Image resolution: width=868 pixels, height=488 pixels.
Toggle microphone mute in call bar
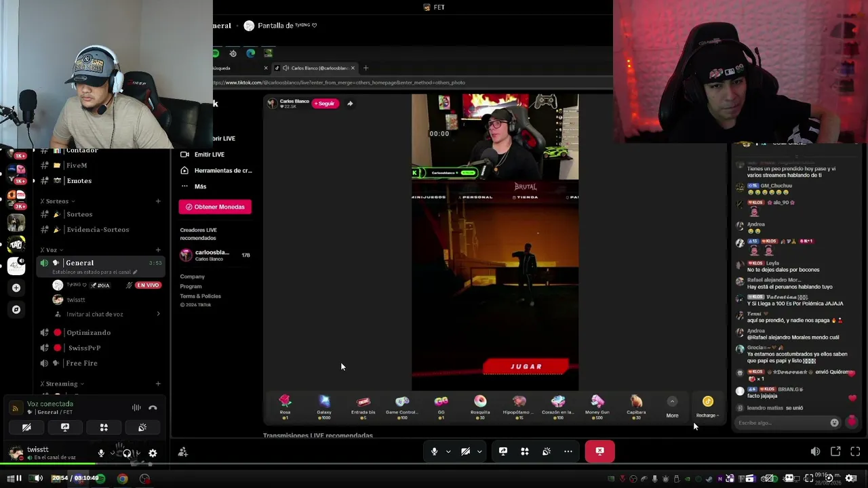435,451
